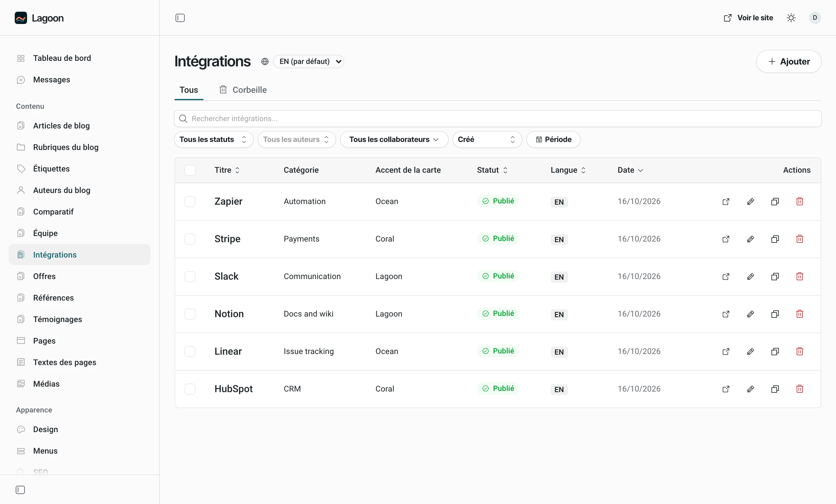Sort the table by Statut column

pyautogui.click(x=492, y=170)
